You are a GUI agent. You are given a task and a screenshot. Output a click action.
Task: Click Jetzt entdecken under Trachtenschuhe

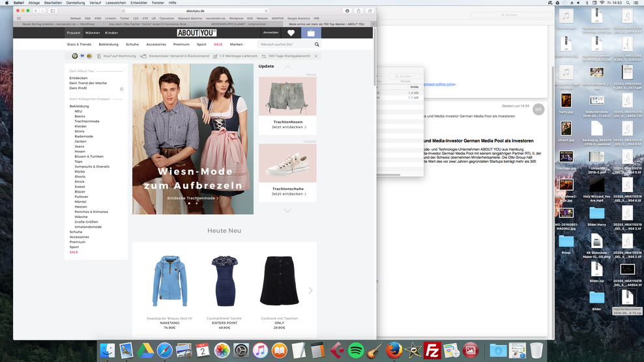[289, 194]
